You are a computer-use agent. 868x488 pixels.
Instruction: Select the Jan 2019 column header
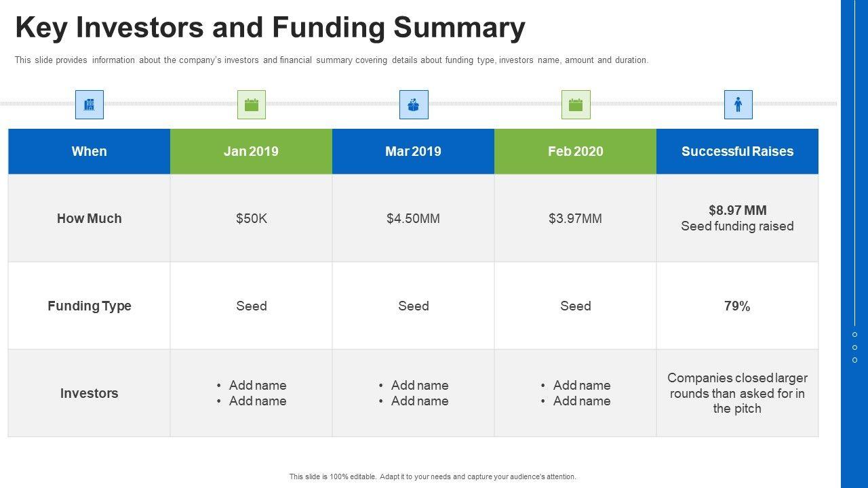click(251, 151)
